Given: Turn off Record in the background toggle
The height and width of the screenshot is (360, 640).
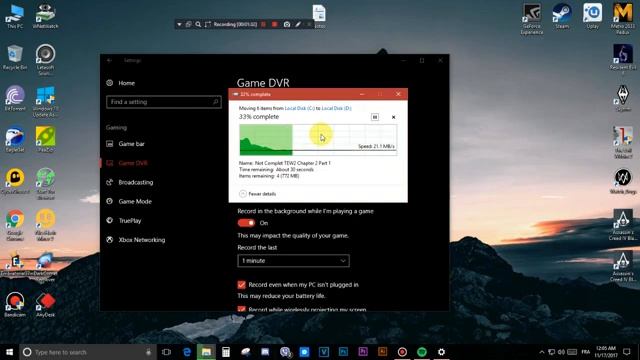Looking at the screenshot, I should click(246, 223).
